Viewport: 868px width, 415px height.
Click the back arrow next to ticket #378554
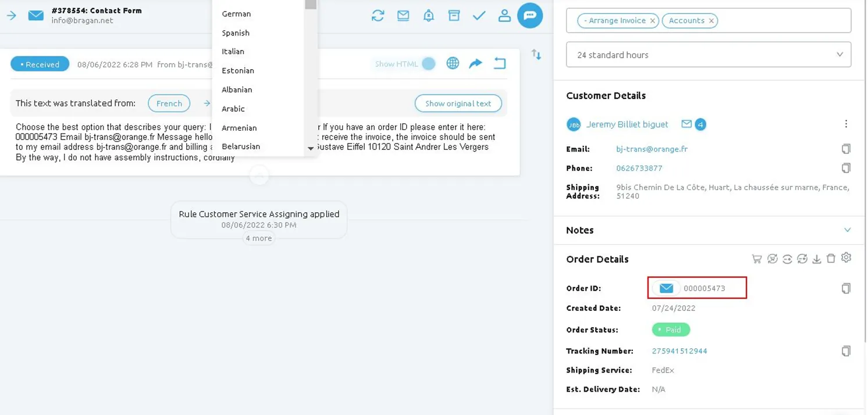point(12,15)
